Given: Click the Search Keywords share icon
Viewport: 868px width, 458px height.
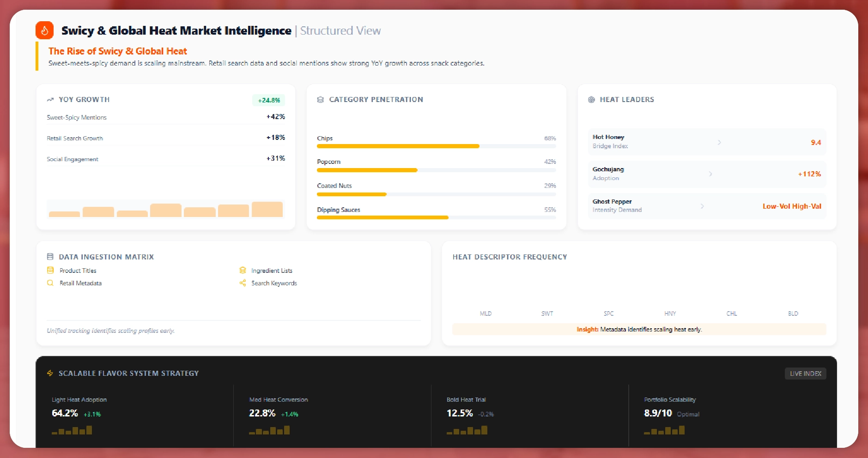Looking at the screenshot, I should (243, 283).
